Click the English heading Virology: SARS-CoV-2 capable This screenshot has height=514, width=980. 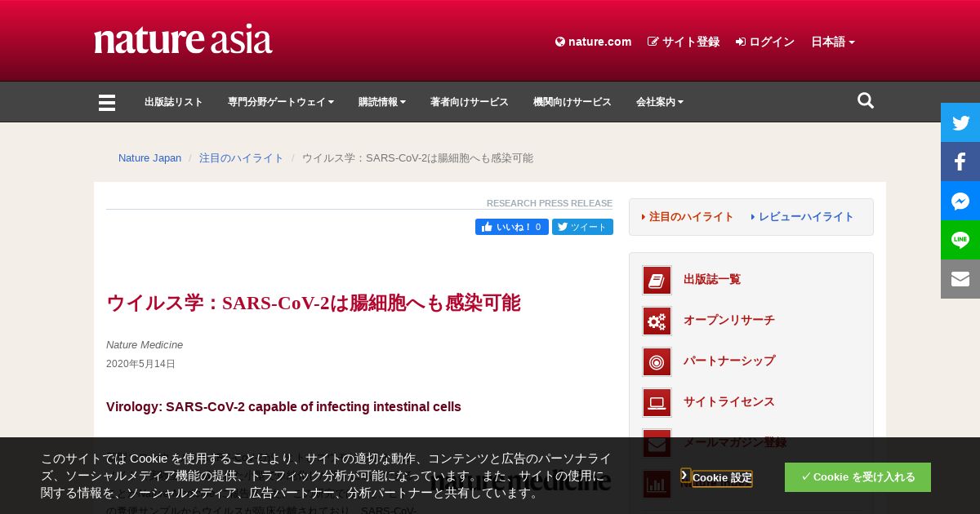click(x=283, y=407)
